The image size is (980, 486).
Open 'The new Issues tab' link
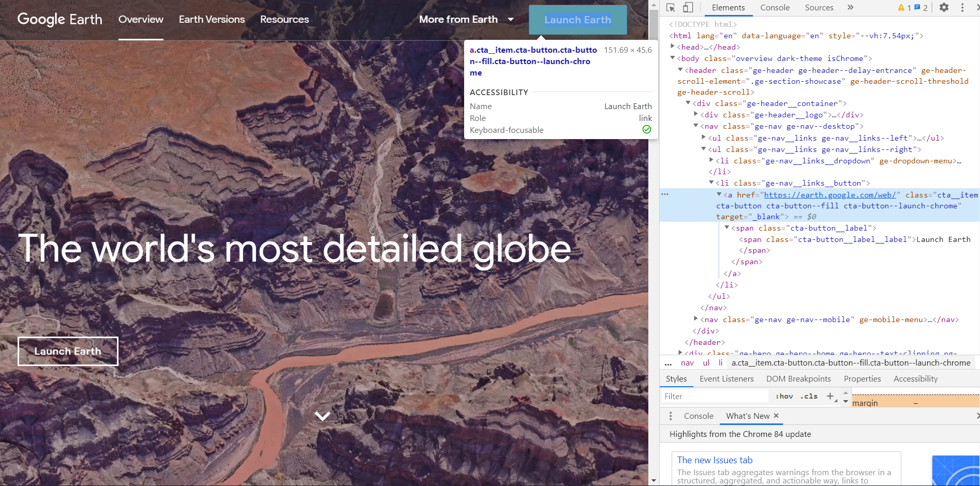(x=715, y=460)
